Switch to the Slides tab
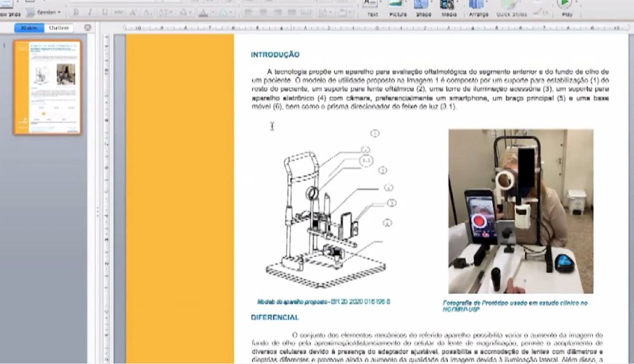The width and height of the screenshot is (634, 364). coord(29,28)
